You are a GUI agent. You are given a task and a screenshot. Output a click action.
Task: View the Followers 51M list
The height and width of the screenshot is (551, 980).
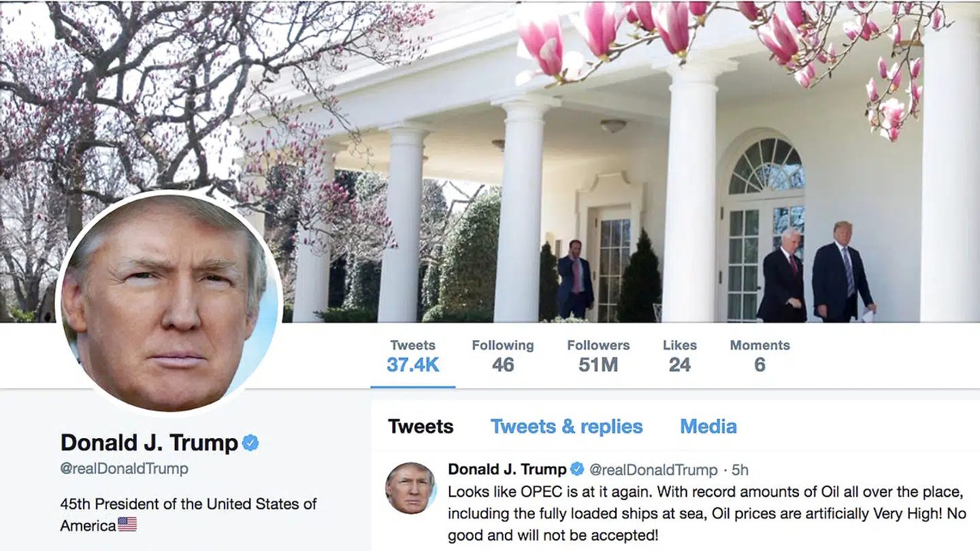pyautogui.click(x=598, y=356)
